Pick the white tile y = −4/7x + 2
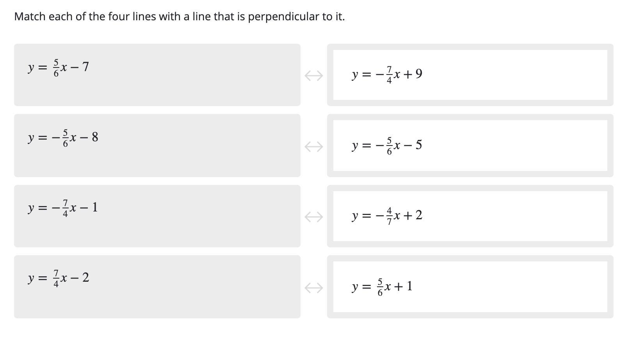The image size is (644, 341). point(470,216)
